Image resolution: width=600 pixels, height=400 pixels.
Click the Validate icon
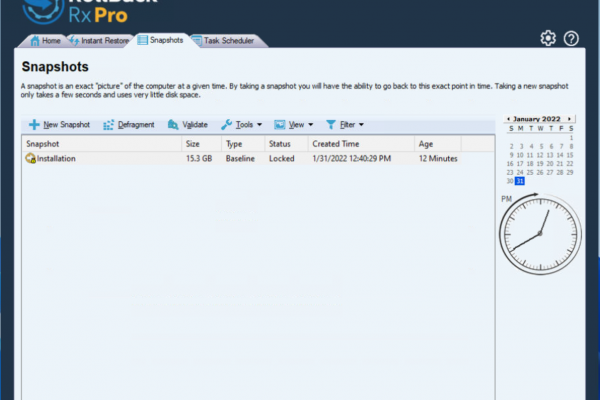coord(173,124)
